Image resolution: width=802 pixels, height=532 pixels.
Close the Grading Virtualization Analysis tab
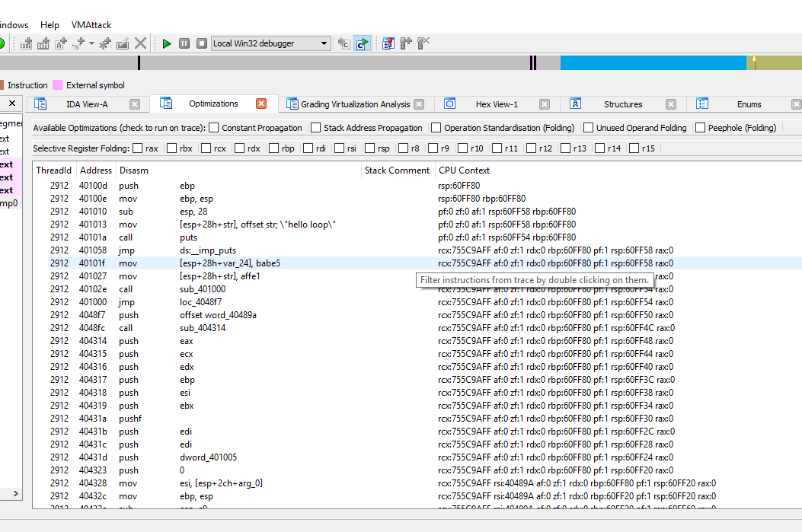[419, 104]
